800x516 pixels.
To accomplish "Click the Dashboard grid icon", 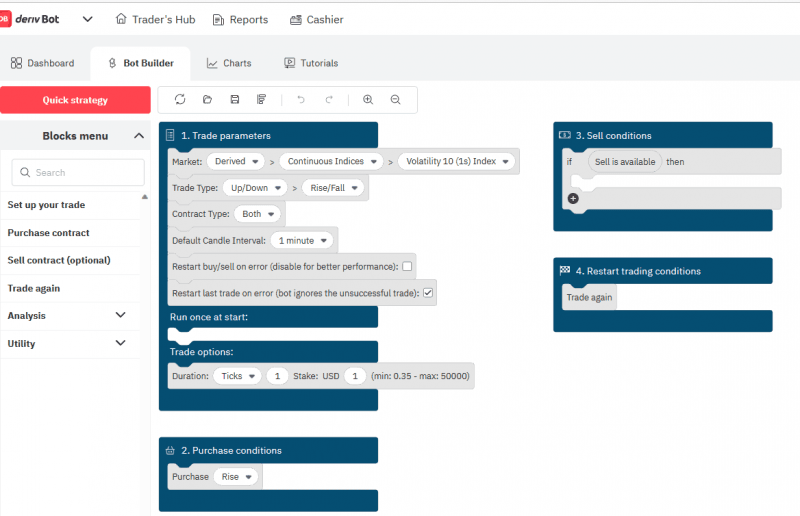I will point(16,63).
